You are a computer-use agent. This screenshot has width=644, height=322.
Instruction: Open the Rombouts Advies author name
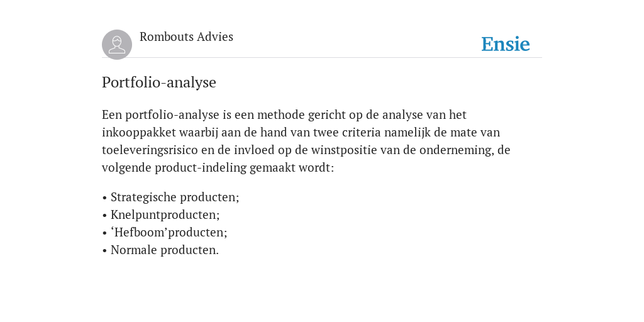coord(186,36)
